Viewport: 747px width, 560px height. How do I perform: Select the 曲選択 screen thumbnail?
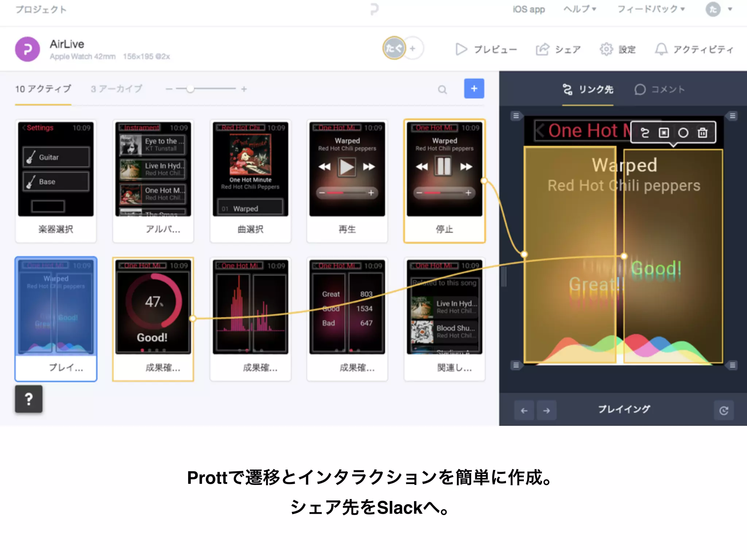click(251, 181)
